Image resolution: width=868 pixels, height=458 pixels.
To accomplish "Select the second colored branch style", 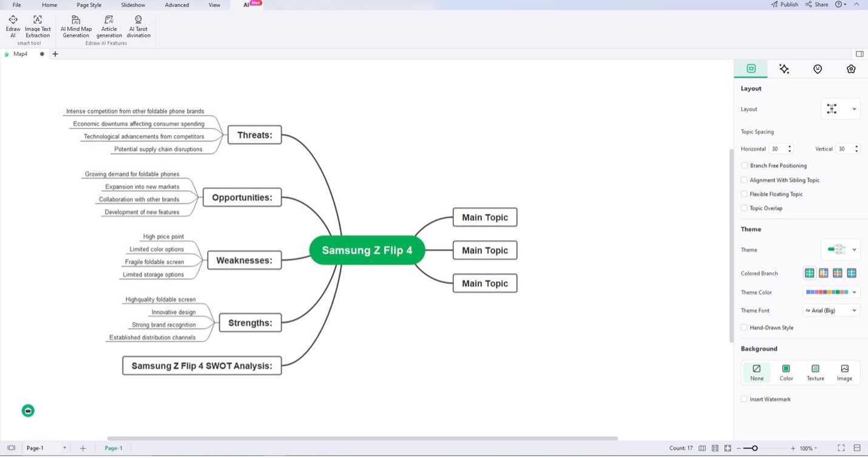I will pyautogui.click(x=824, y=273).
